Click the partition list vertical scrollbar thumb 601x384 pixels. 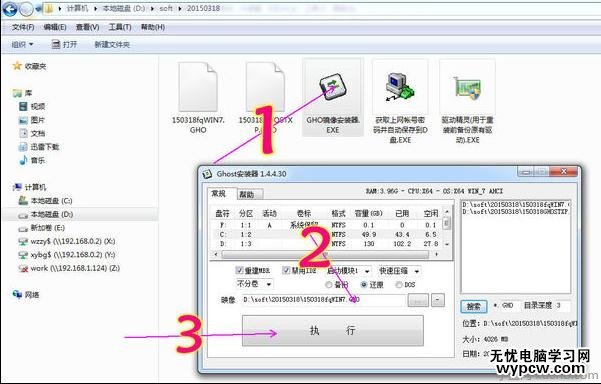[447, 222]
